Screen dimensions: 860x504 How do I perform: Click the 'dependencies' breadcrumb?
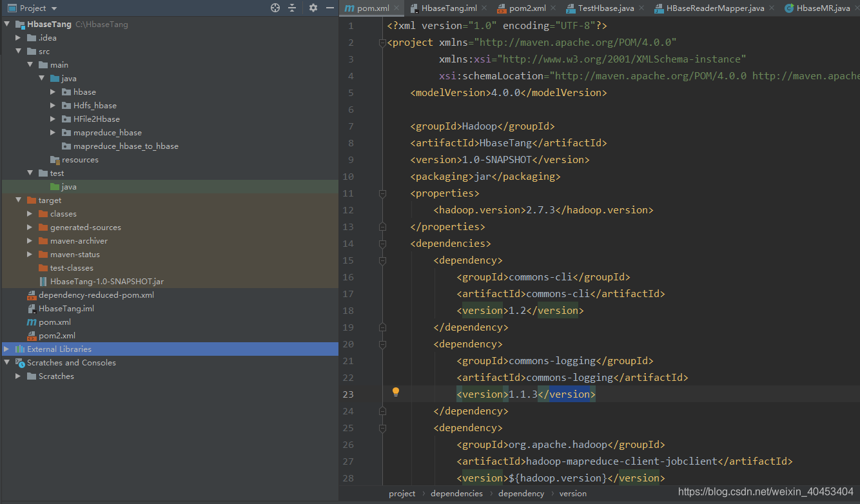point(456,494)
